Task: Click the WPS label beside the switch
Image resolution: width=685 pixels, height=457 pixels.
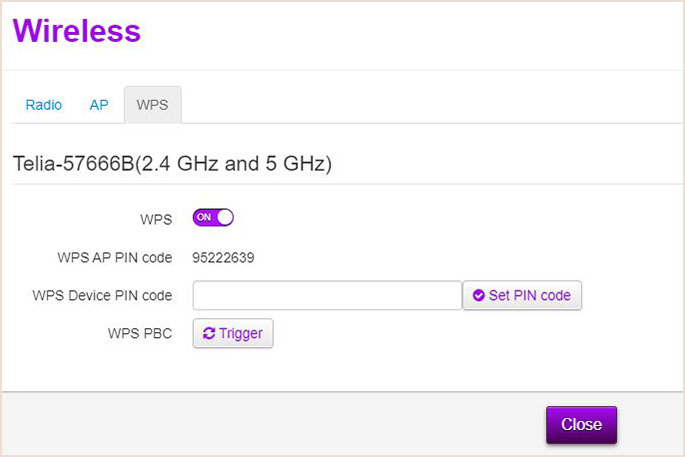Action: tap(156, 219)
